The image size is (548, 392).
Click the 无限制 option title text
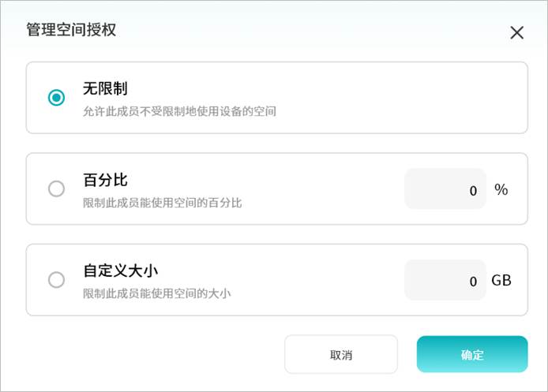pos(105,89)
